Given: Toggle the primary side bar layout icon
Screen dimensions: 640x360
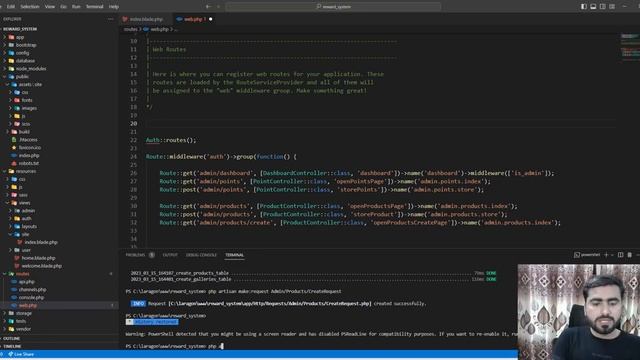Looking at the screenshot, I should pos(584,7).
